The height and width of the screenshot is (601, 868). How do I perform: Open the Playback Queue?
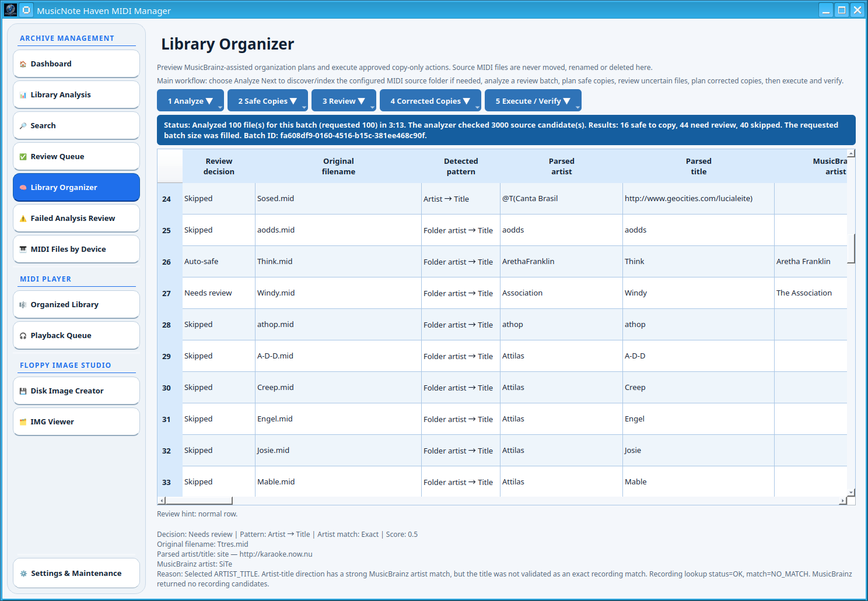(x=76, y=336)
